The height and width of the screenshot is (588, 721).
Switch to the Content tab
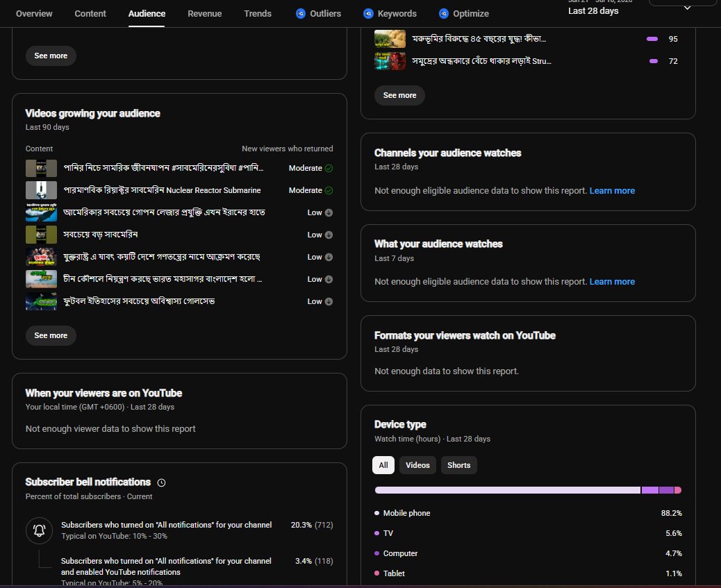[90, 14]
